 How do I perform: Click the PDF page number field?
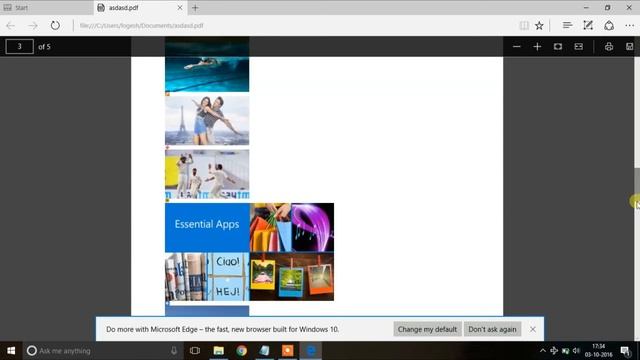[x=19, y=47]
